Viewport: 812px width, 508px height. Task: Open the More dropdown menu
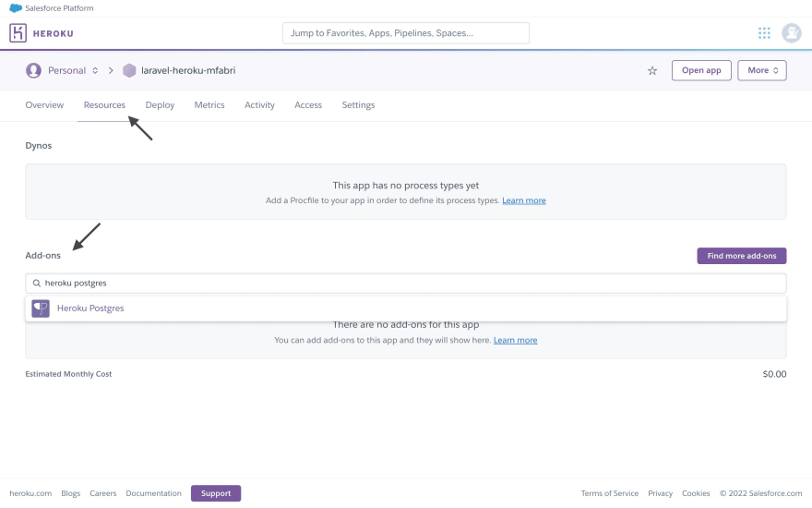coord(762,70)
